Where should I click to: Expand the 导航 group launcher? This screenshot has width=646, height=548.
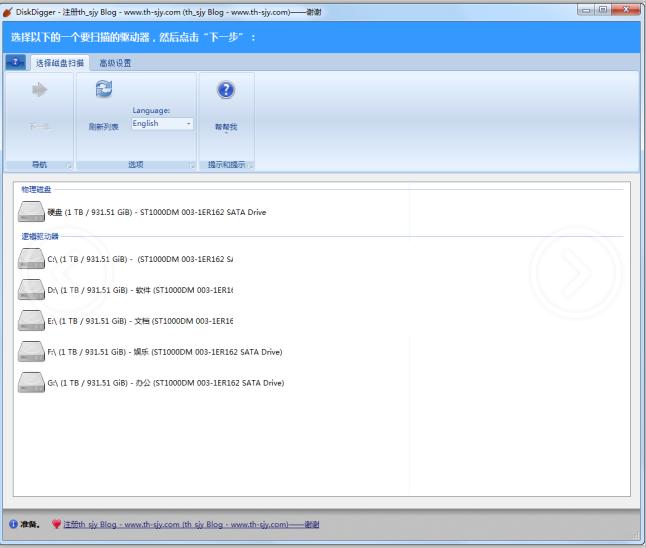(x=69, y=165)
